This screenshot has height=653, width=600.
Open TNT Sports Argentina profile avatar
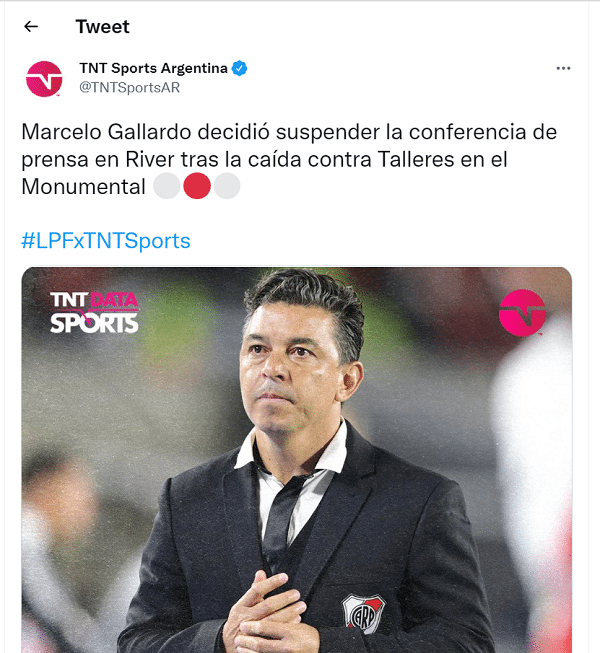point(44,79)
